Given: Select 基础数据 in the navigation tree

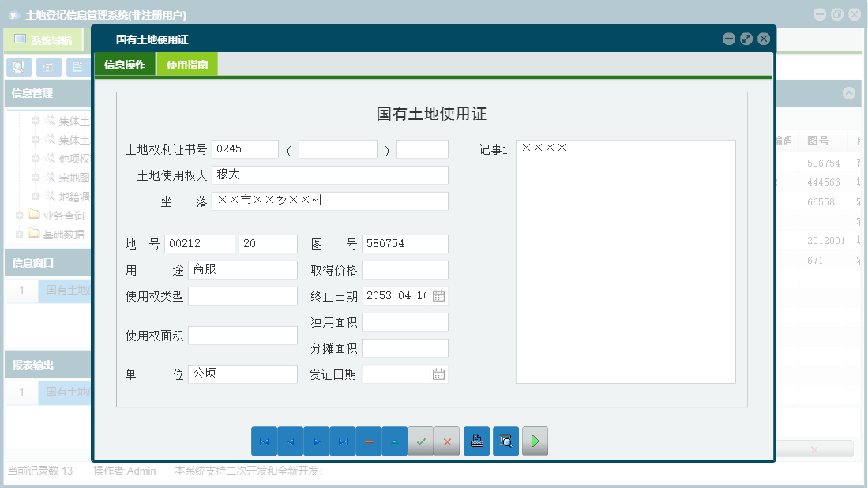Looking at the screenshot, I should [64, 235].
